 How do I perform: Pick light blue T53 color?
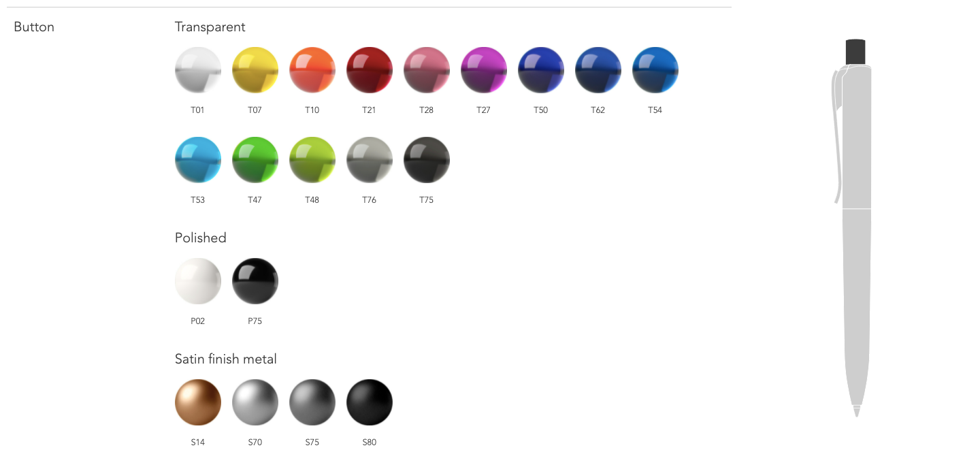[x=198, y=160]
